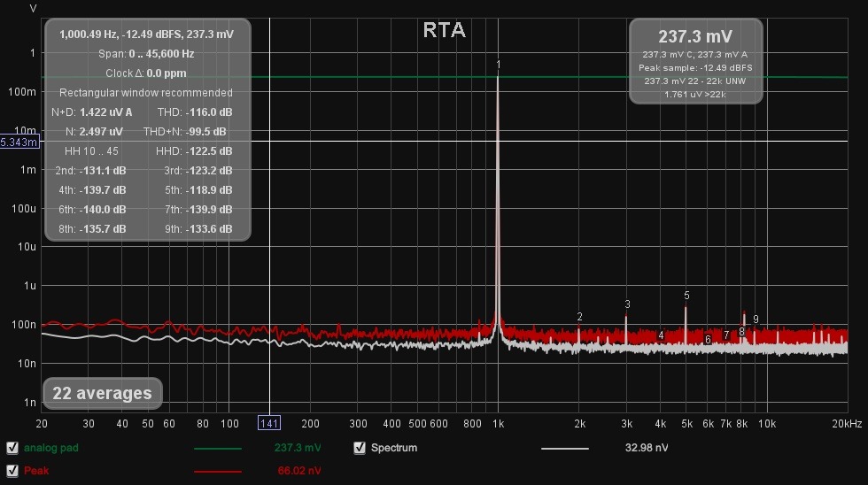Click harmonic marker 4 near 4k
868x485 pixels.
[x=661, y=335]
